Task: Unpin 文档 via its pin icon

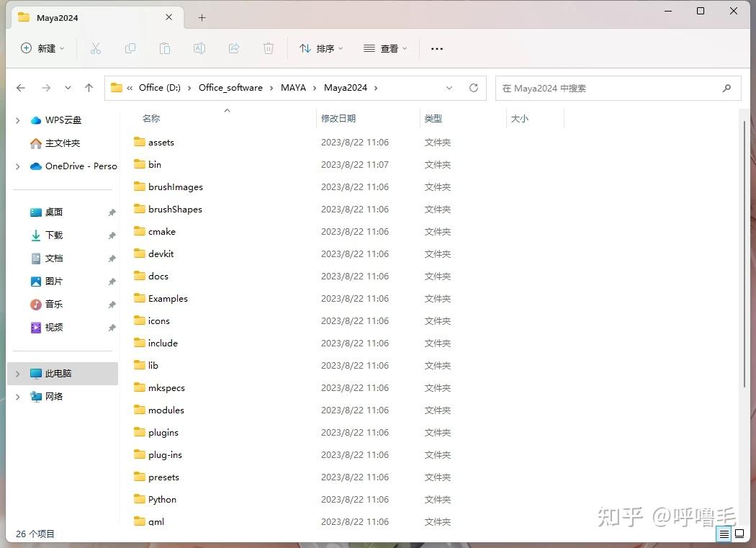Action: click(112, 259)
